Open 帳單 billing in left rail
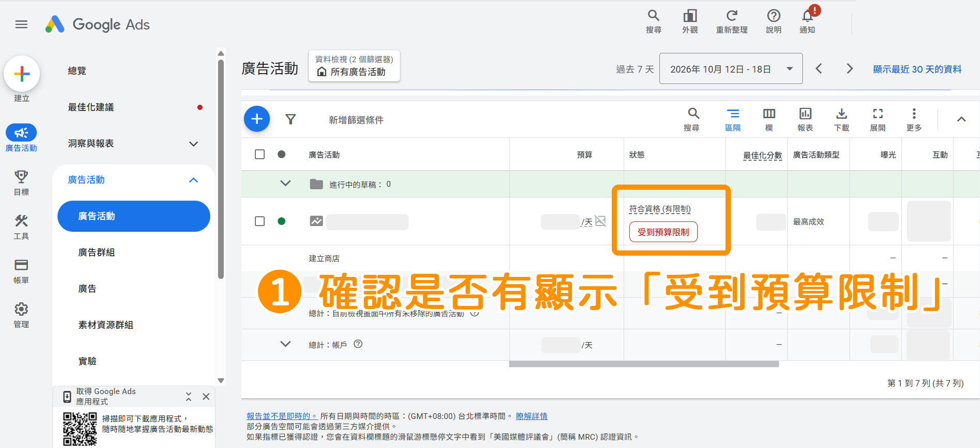Screen dimensions: 980x448 21,271
